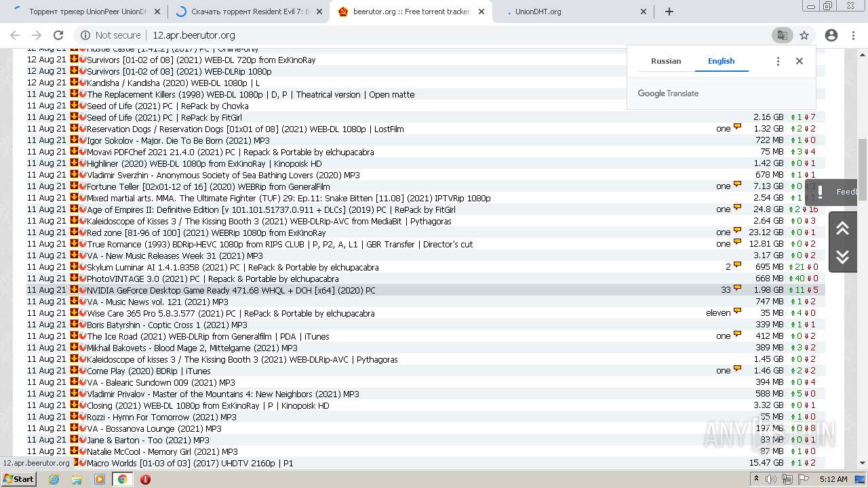The image size is (868, 488).
Task: Open Age of Empires II Definitive Edition link
Action: pyautogui.click(x=271, y=209)
